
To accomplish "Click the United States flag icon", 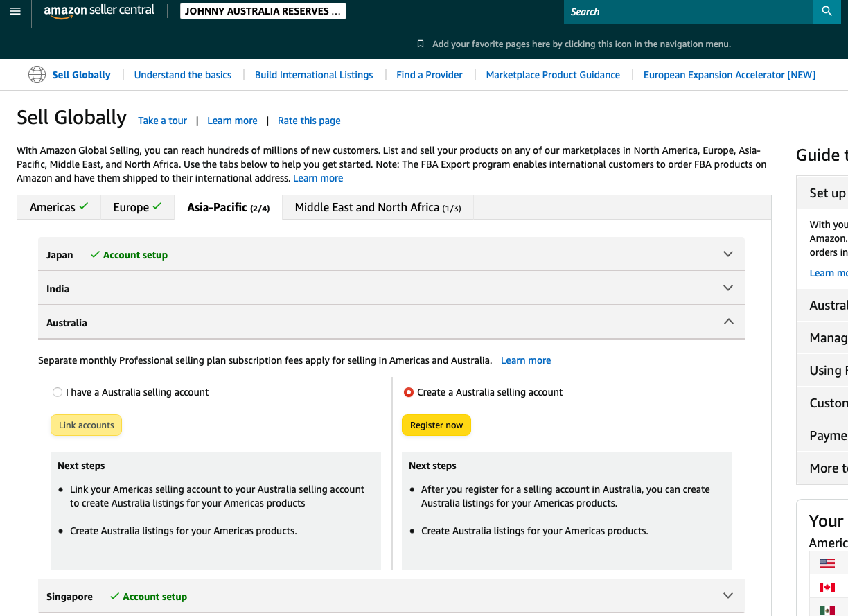I will coord(827,563).
